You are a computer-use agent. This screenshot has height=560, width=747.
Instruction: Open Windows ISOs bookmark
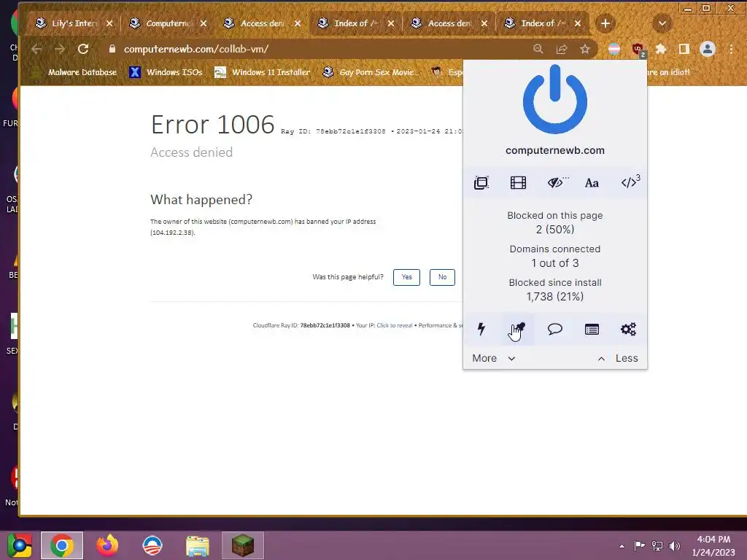click(166, 72)
